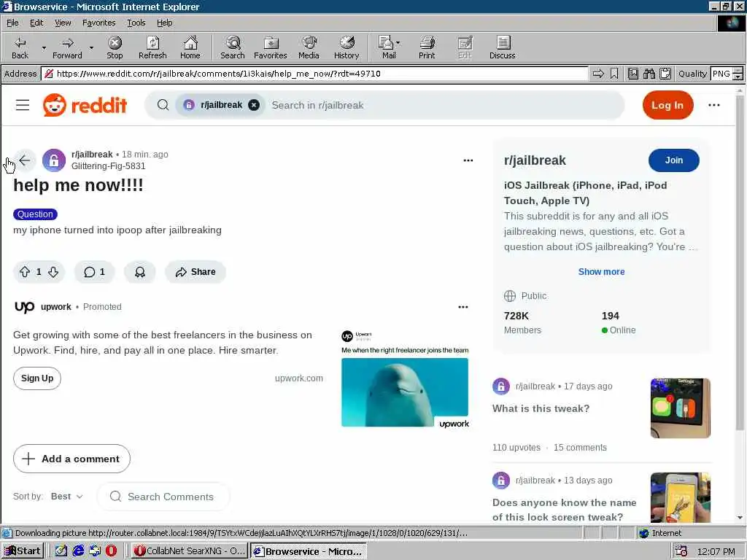Screen dimensions: 747x560
Task: Open the lock screen tweak question post
Action: click(x=565, y=510)
